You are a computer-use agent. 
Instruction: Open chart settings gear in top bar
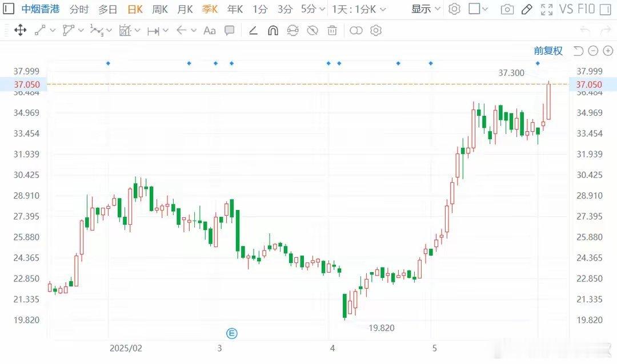[454, 9]
